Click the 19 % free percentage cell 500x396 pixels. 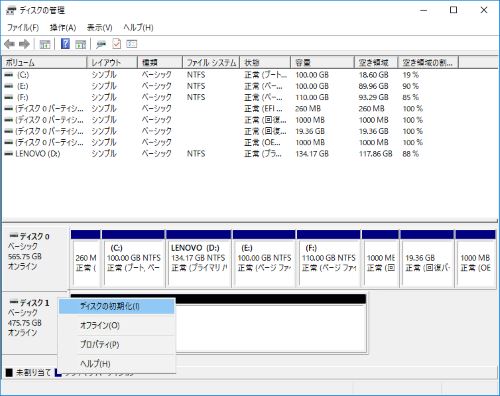coord(411,75)
